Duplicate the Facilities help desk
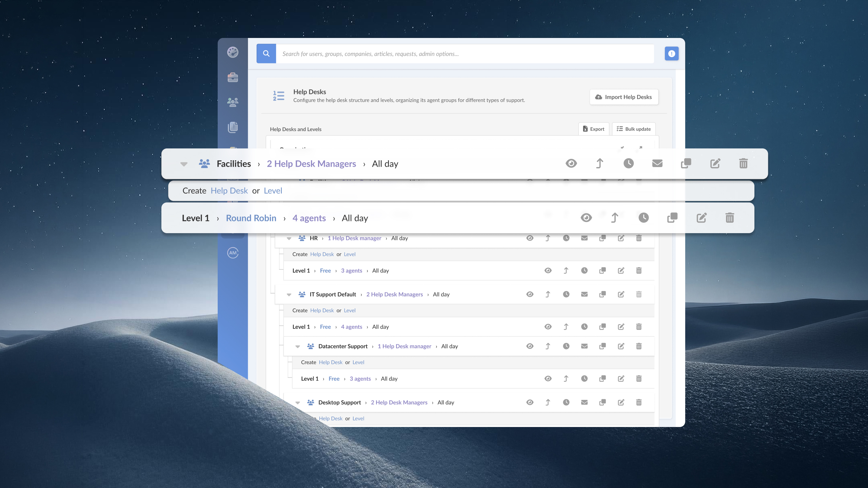This screenshot has height=488, width=868. coord(686,163)
